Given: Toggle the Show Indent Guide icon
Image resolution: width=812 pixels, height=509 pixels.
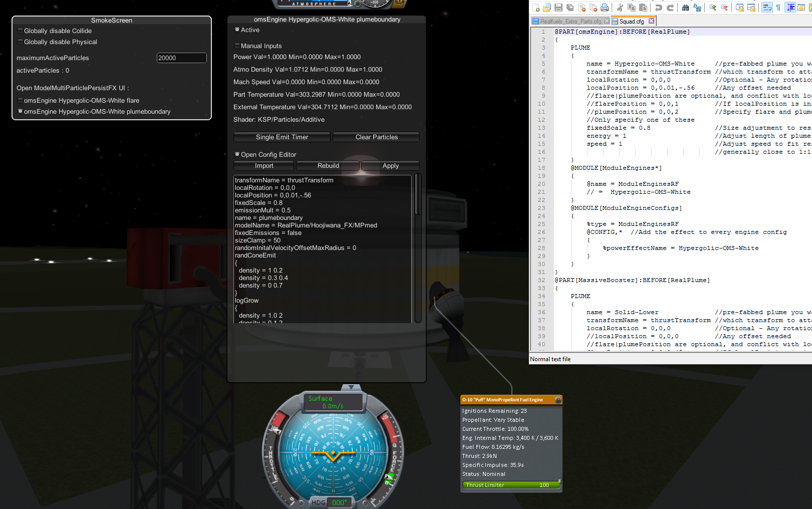Looking at the screenshot, I should pos(790,8).
